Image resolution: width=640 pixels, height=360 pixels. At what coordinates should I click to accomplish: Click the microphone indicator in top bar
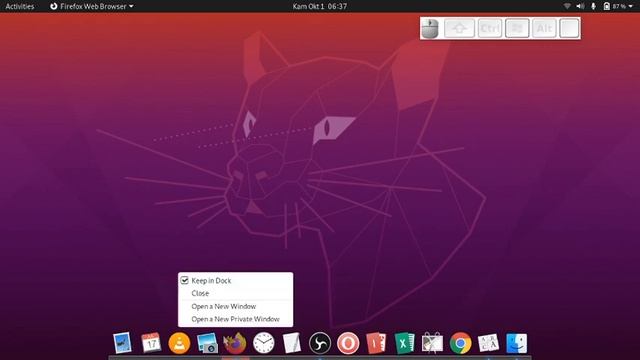pos(593,6)
